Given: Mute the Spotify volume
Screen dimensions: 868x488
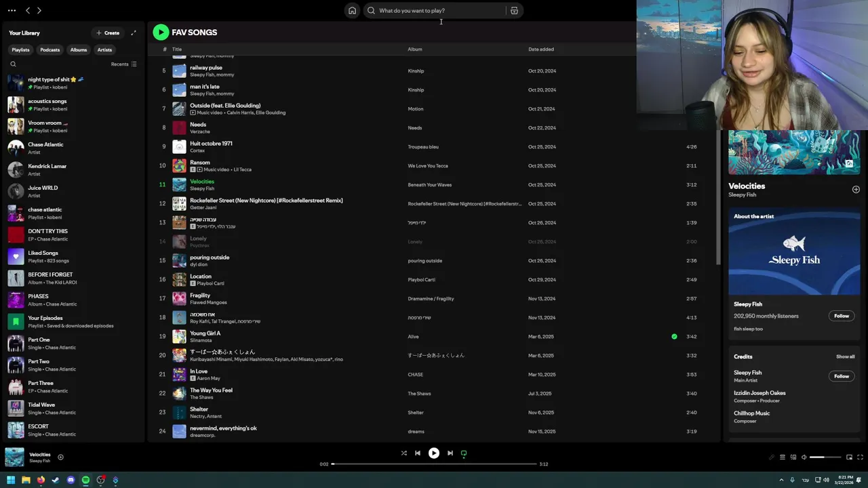Looking at the screenshot, I should (804, 457).
